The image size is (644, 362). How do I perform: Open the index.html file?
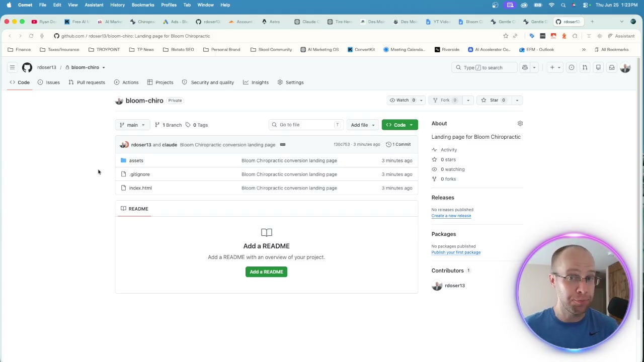click(140, 188)
